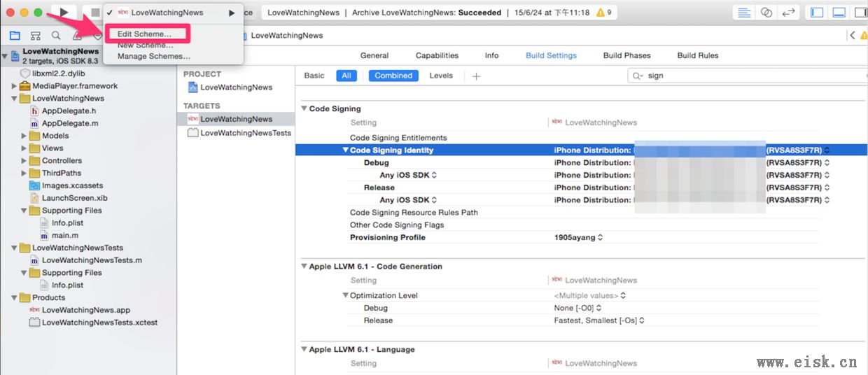Click the back chevron in the jump bar
This screenshot has width=868, height=375.
[852, 35]
